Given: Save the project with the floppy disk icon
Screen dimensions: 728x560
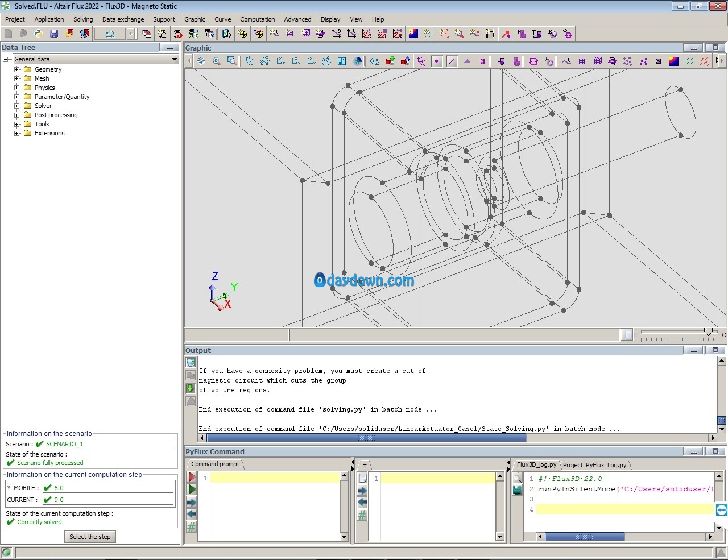Looking at the screenshot, I should tap(54, 34).
